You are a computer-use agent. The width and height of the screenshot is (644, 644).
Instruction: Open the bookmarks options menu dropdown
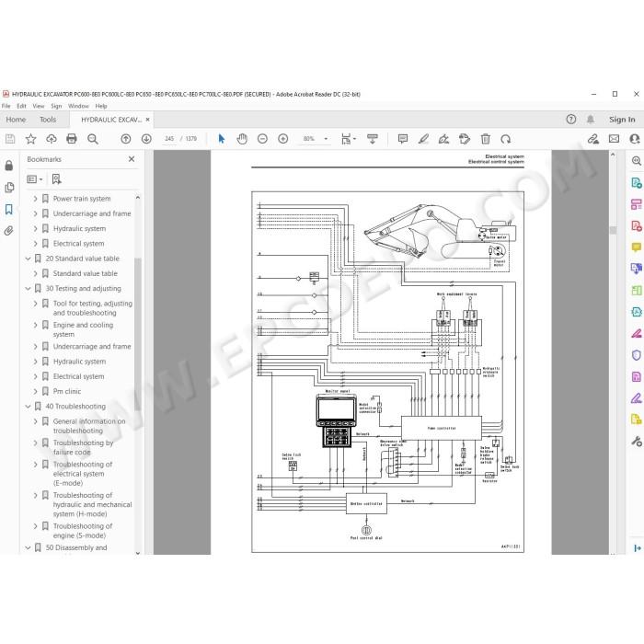tap(35, 179)
